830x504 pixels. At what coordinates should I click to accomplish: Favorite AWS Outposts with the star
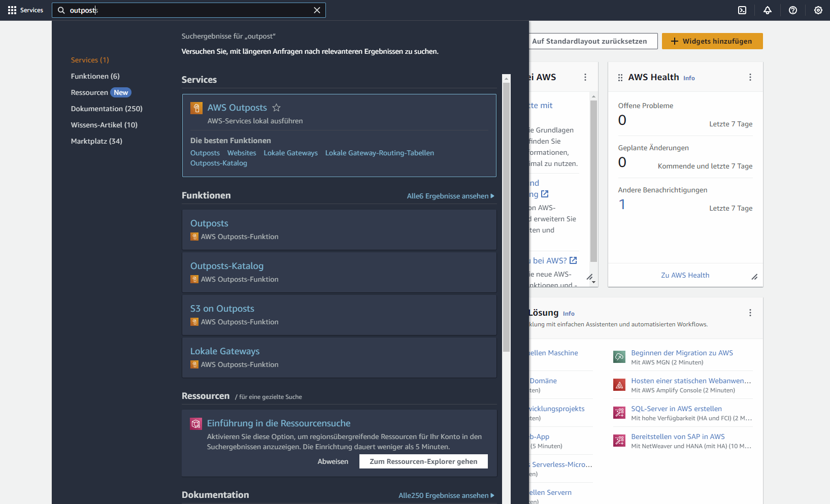(276, 108)
